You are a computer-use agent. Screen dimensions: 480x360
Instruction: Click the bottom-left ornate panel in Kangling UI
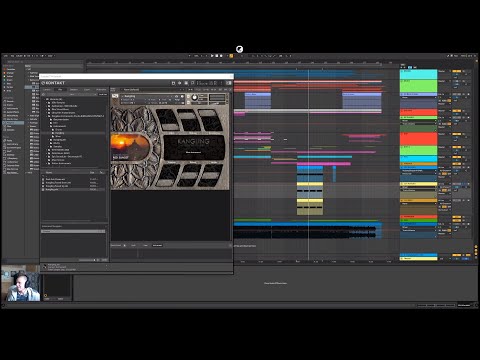pyautogui.click(x=169, y=175)
